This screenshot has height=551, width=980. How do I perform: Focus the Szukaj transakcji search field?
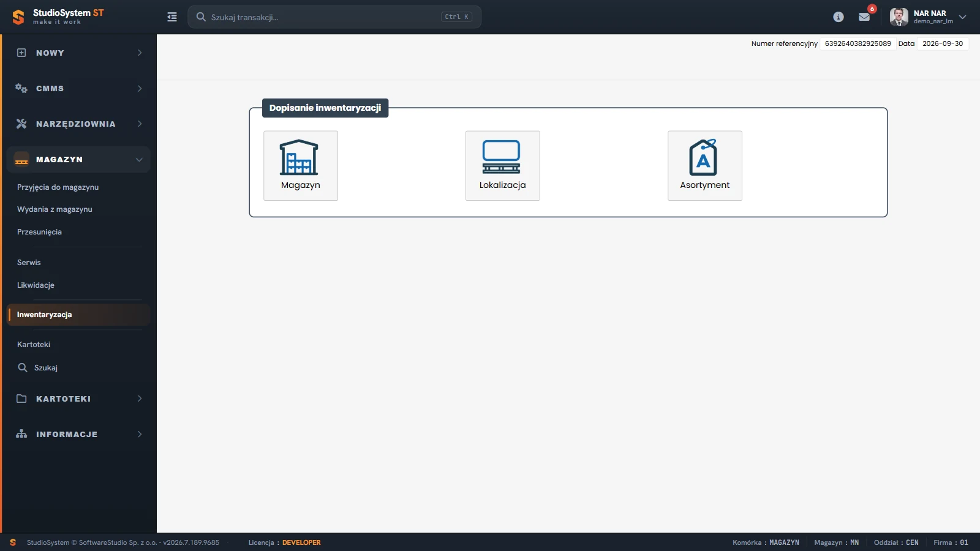(334, 17)
